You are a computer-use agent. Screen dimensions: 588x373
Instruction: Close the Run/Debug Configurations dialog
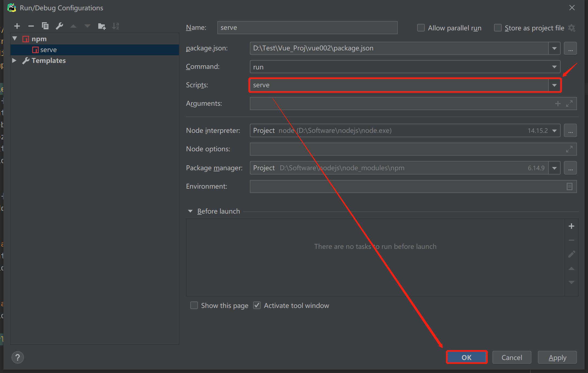[x=572, y=8]
